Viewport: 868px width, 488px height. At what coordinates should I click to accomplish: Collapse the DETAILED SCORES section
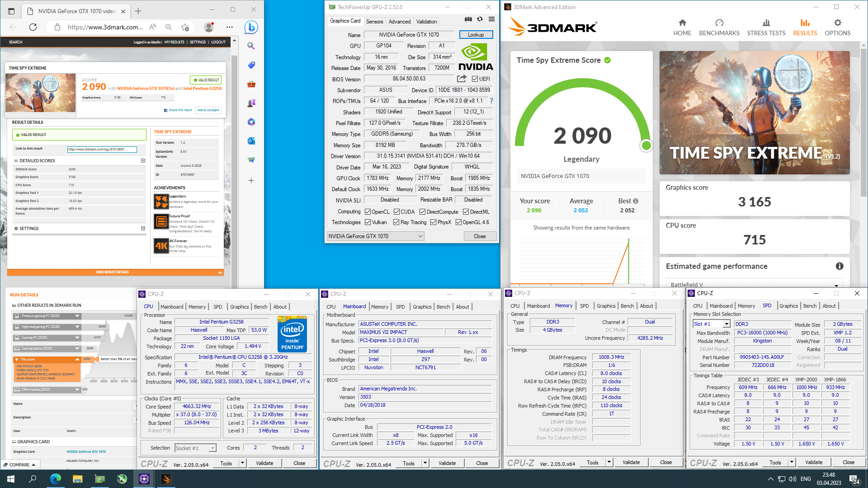[x=143, y=161]
